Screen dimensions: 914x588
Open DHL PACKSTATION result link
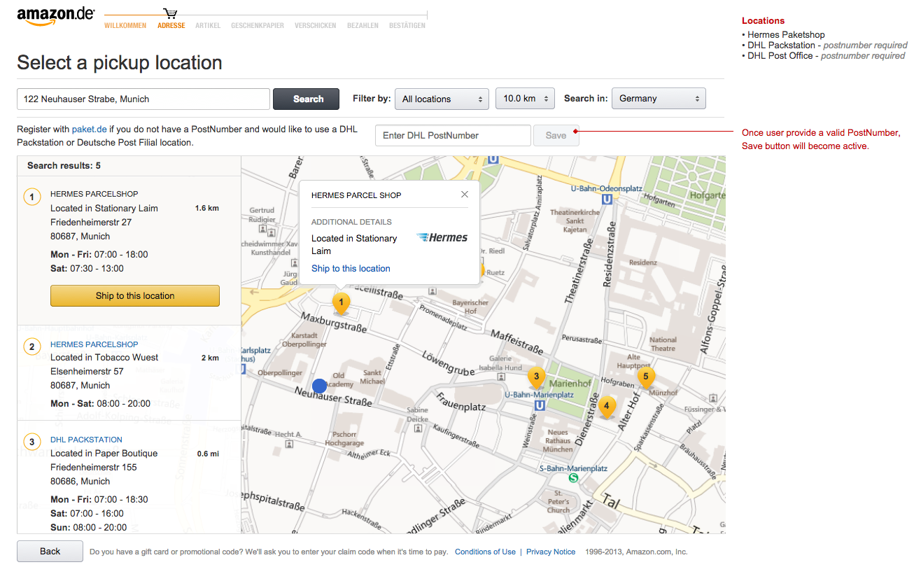(86, 440)
